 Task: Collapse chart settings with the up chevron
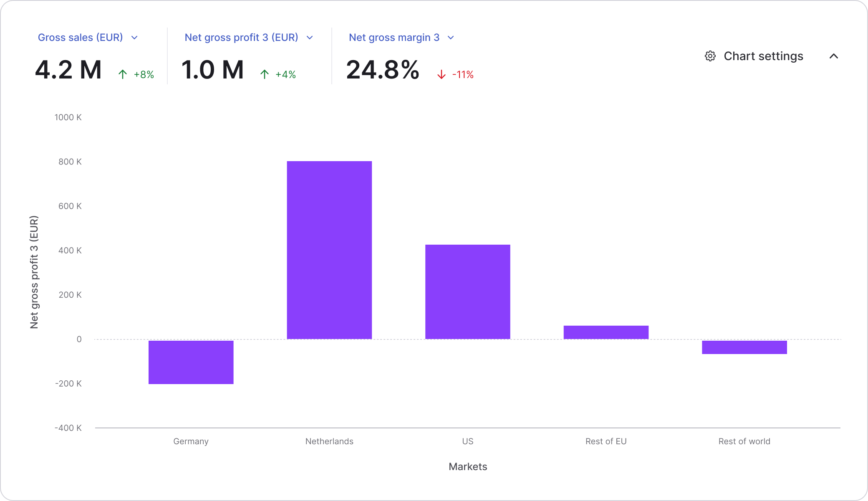(833, 56)
